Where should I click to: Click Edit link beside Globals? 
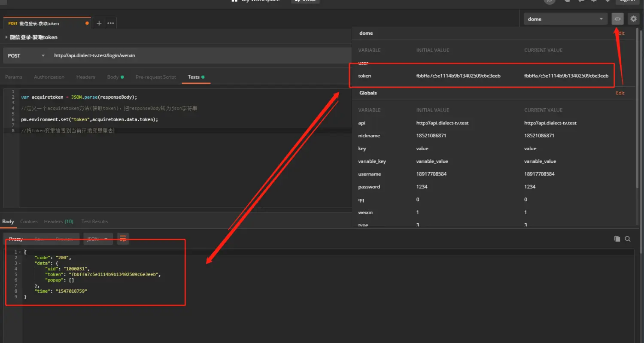coord(620,93)
